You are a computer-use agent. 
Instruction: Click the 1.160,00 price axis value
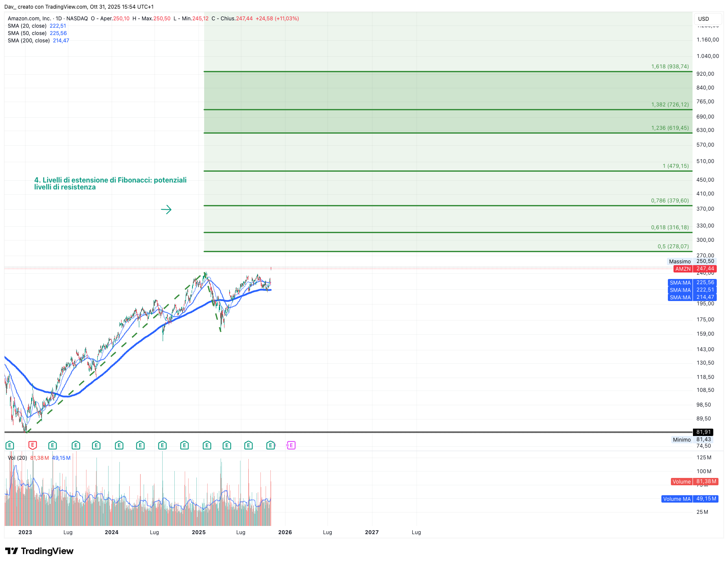coord(708,40)
